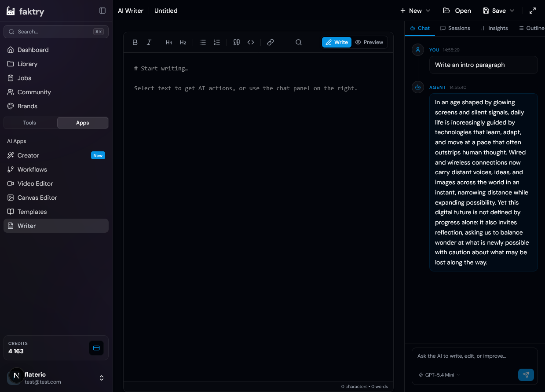Expand the Save dropdown arrow
Image resolution: width=545 pixels, height=392 pixels.
[x=512, y=11]
